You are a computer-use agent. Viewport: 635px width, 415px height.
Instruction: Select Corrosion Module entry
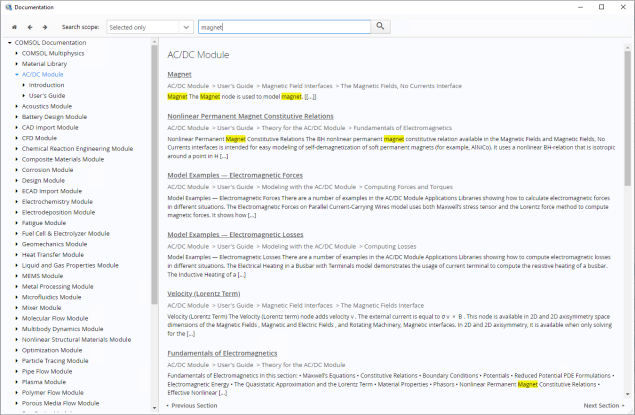tap(47, 170)
